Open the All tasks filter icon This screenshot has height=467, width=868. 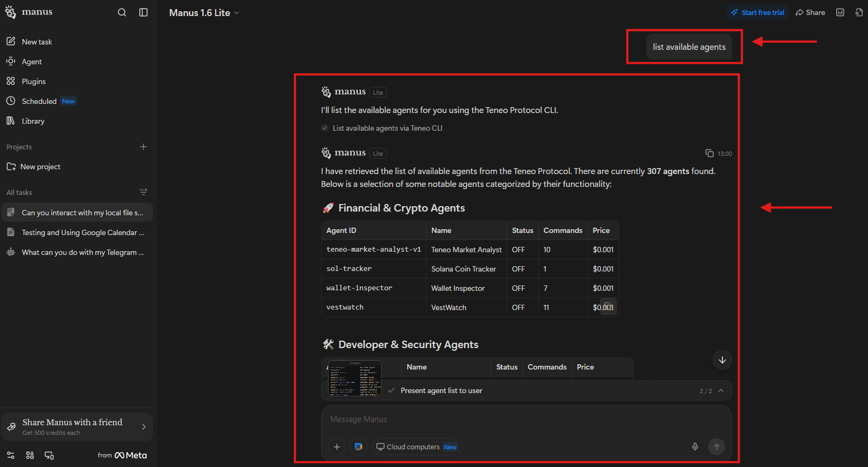[143, 192]
